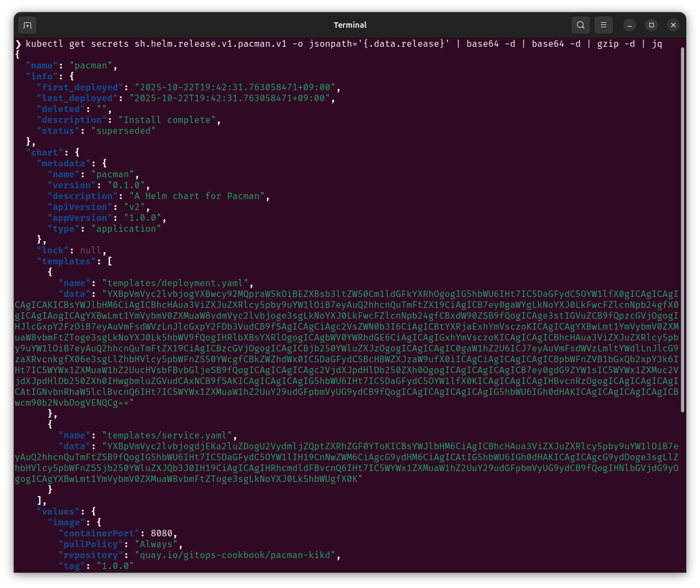Click the "first_deployed" key
The image size is (700, 588).
click(x=80, y=87)
